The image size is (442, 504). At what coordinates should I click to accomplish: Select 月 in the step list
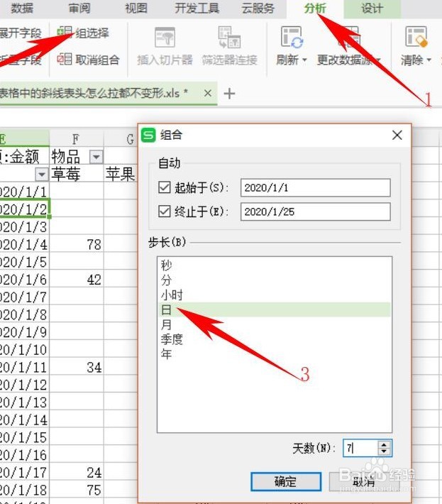275,324
